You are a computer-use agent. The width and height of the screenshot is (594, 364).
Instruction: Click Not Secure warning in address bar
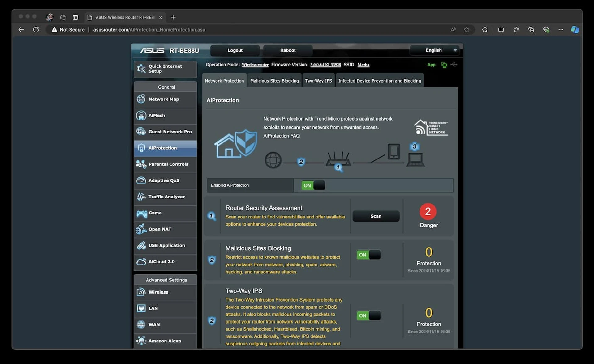(x=68, y=30)
